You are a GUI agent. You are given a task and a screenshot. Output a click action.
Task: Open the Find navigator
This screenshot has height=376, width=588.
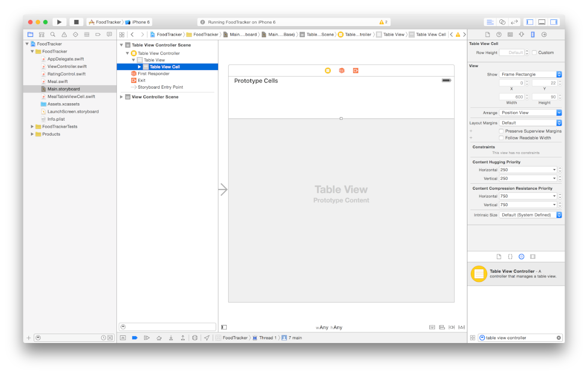tap(53, 34)
